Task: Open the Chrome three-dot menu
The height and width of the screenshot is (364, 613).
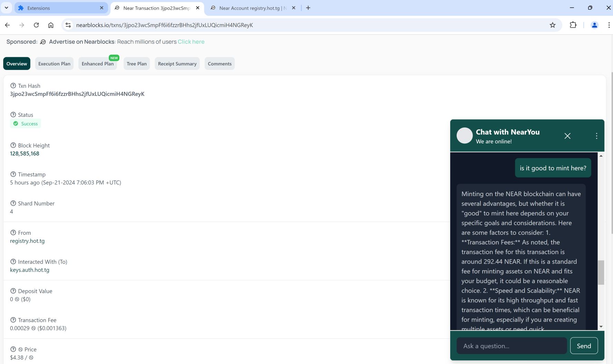Action: [x=609, y=25]
